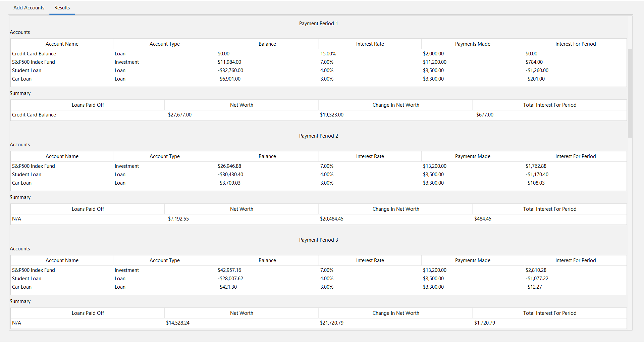Screen dimensions: 644x342
Task: Click the -$7,192.55 net worth value
Action: [x=177, y=219]
